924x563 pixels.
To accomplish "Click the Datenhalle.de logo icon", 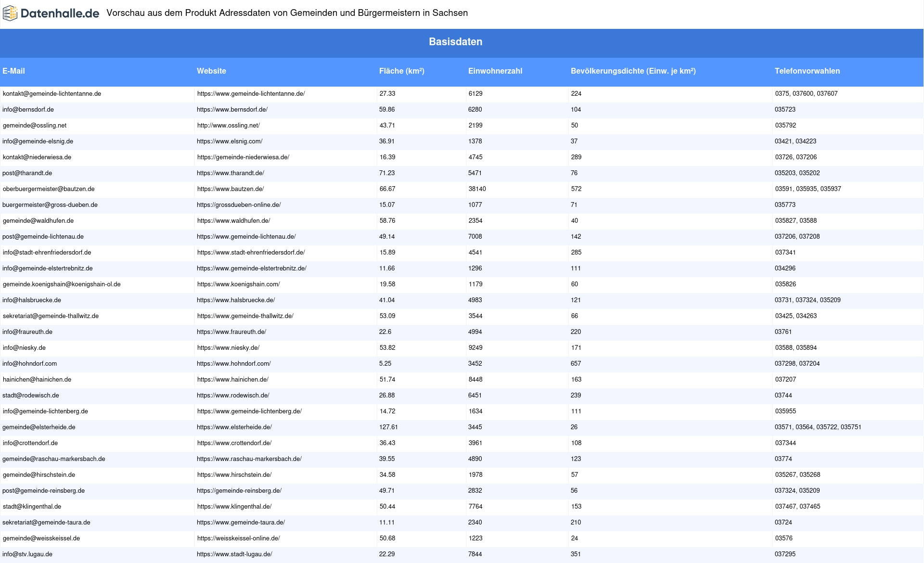I will [x=10, y=13].
